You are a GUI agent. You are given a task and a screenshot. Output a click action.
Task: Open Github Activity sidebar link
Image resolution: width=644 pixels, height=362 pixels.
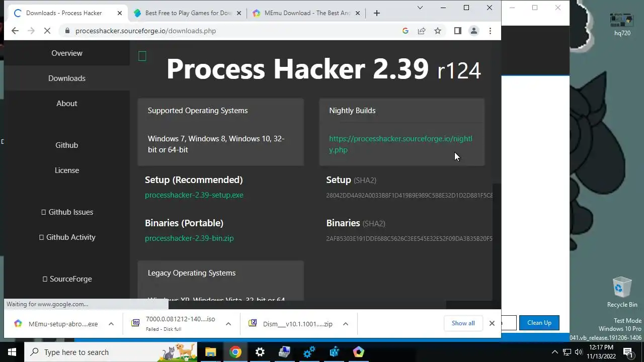[67, 237]
